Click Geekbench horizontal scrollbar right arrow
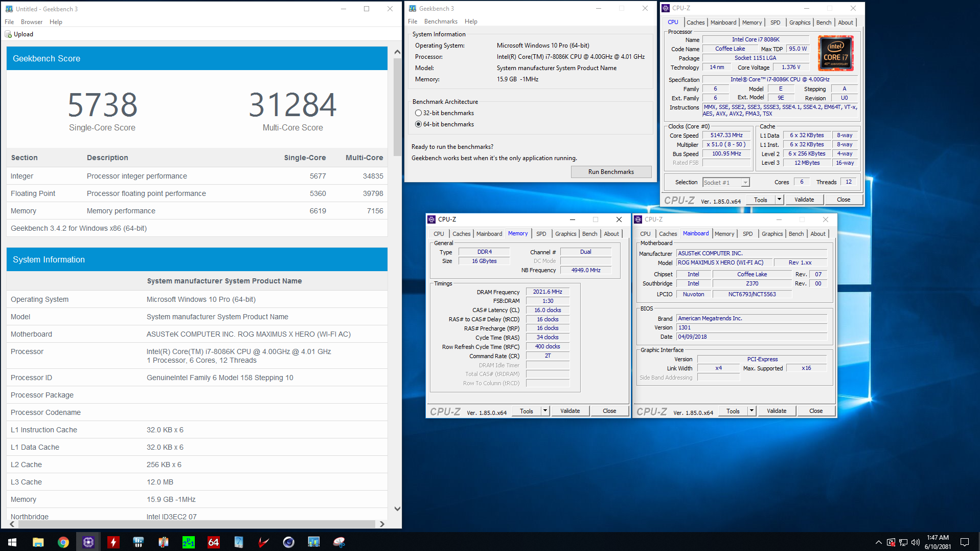This screenshot has height=551, width=980. point(381,524)
